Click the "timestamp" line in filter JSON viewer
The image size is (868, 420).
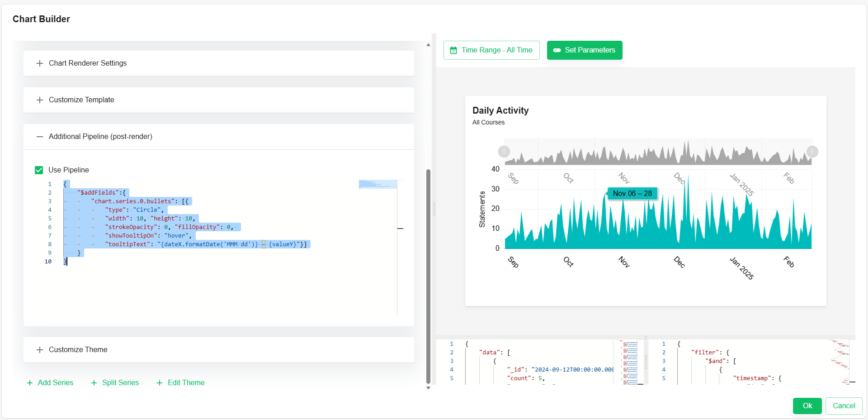coord(757,378)
